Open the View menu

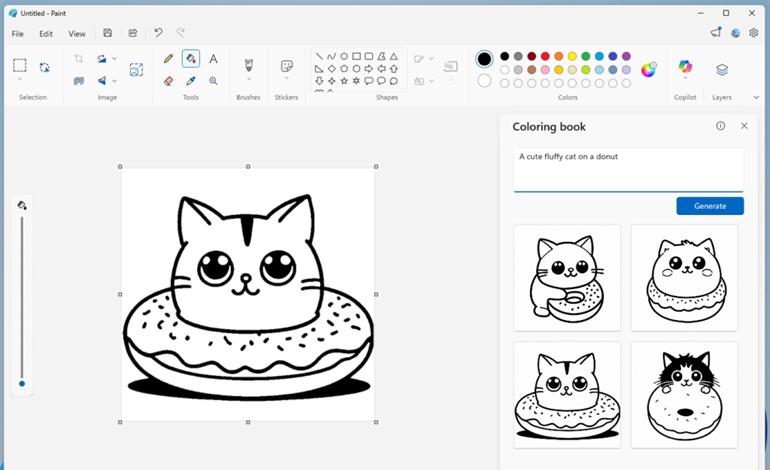[x=77, y=33]
